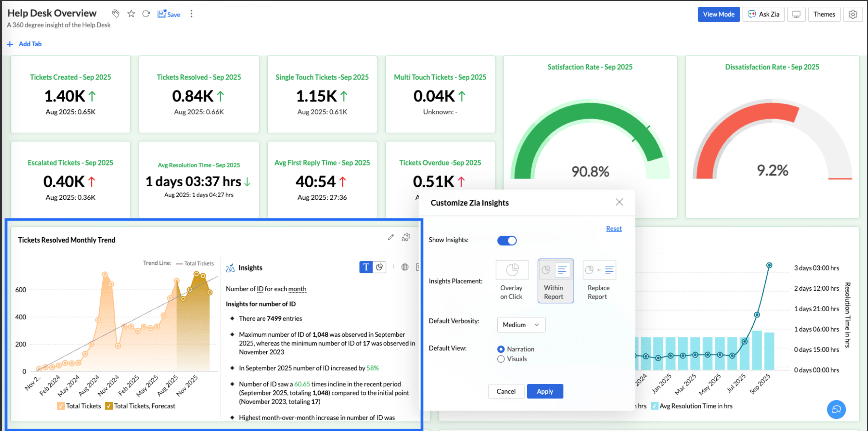Mark dashboard as favorite with star icon
Viewport: 868px width, 431px height.
point(131,13)
